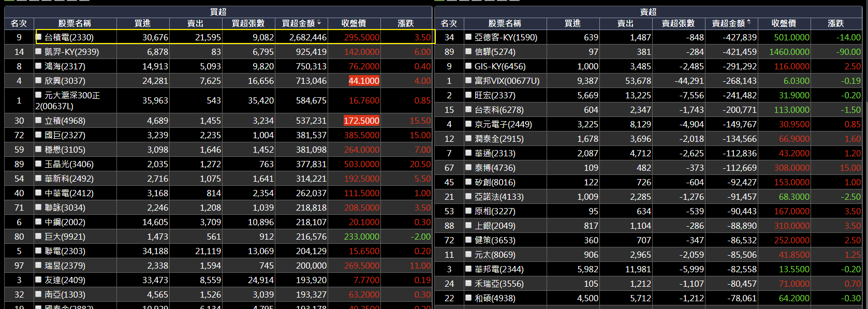The width and height of the screenshot is (868, 309).
Task: Sort by 賣超張數 column header
Action: point(678,23)
